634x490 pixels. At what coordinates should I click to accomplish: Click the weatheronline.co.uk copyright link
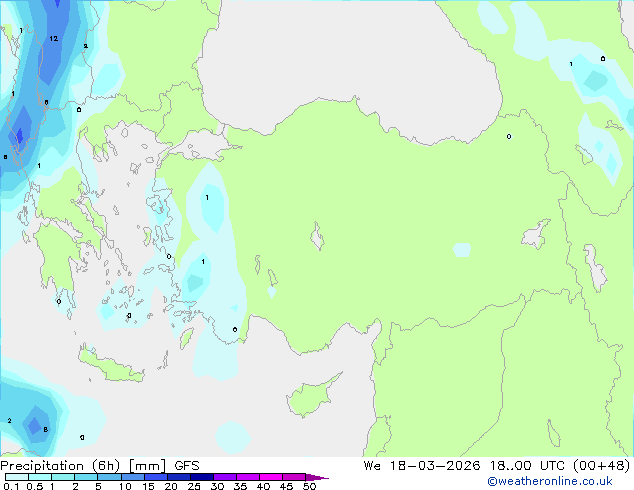(x=550, y=481)
